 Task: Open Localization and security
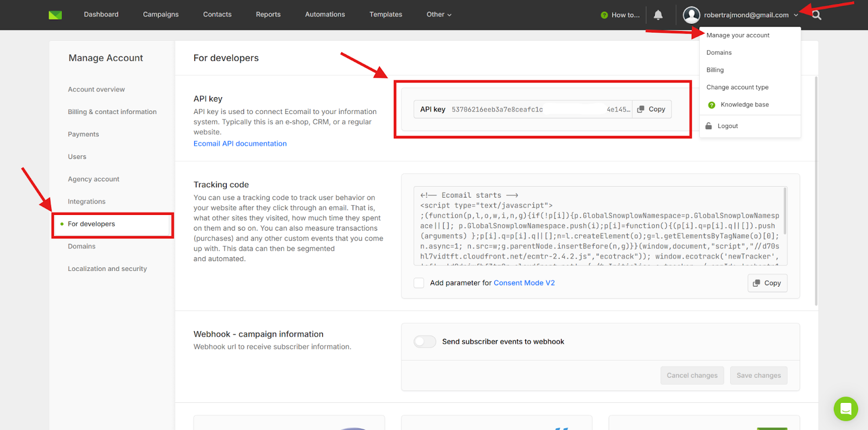[107, 269]
